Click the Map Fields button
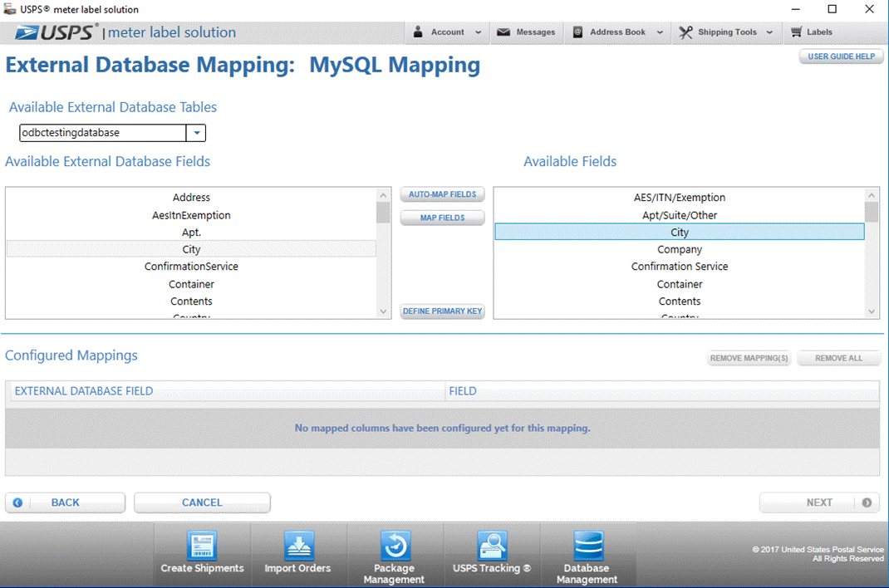889x588 pixels. tap(442, 218)
